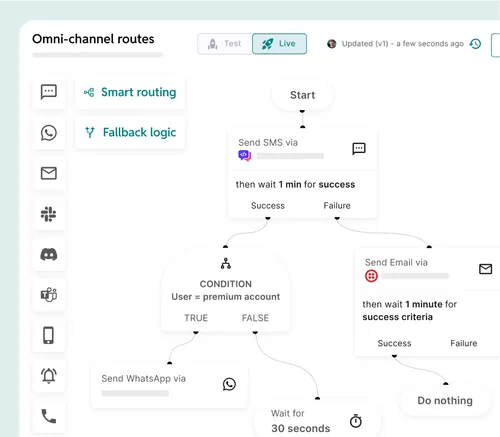Viewport: 500px width, 437px height.
Task: Select the Microsoft Teams icon in sidebar
Action: tap(49, 295)
